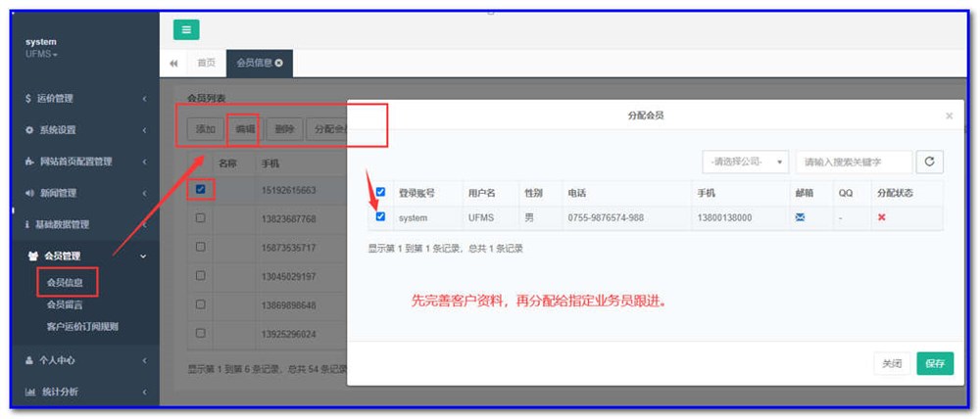Click the red X 分配状态 icon
This screenshot has width=980, height=419.
(882, 218)
